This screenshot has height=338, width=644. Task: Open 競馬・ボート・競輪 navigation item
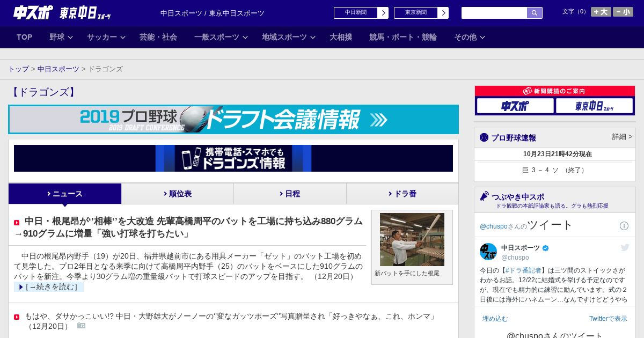403,37
